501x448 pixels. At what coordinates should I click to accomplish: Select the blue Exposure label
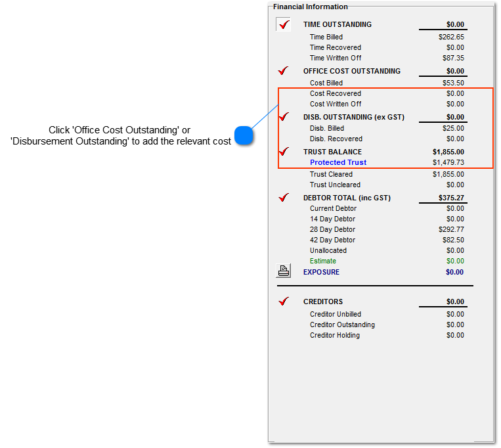[x=321, y=272]
